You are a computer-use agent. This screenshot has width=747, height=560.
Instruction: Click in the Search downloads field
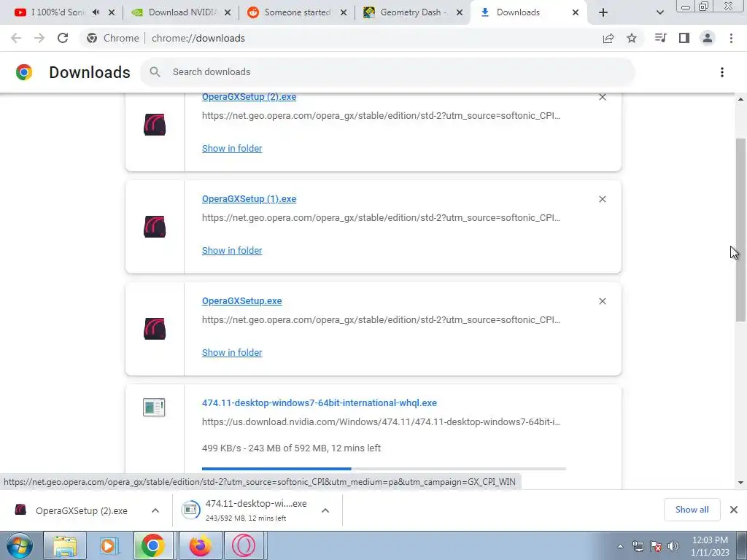388,72
